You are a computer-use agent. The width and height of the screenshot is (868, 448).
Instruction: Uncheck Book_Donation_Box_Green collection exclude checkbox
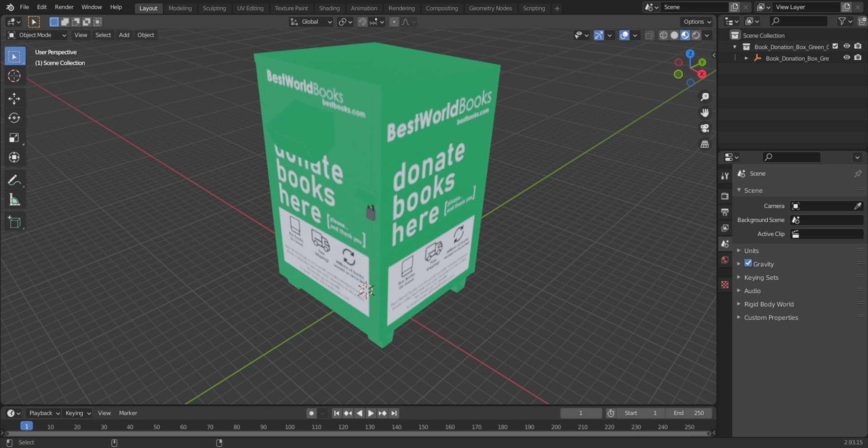click(x=835, y=46)
